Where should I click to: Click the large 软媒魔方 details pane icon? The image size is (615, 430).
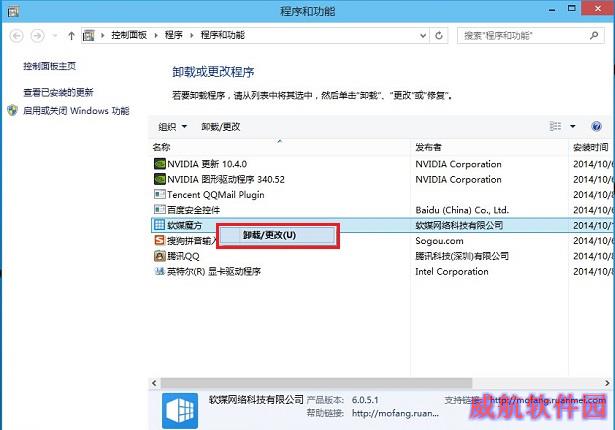[x=180, y=411]
